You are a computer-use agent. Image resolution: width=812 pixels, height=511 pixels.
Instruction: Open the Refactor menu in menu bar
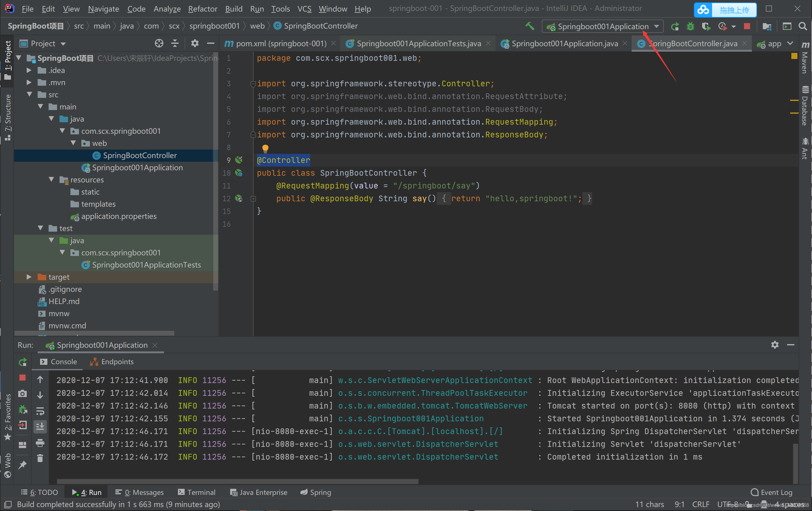[x=202, y=8]
